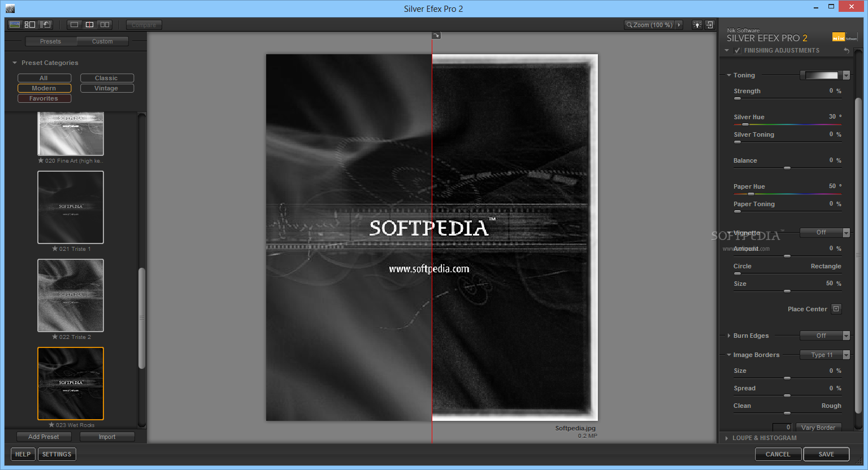Select the Classic preset category

pos(107,78)
